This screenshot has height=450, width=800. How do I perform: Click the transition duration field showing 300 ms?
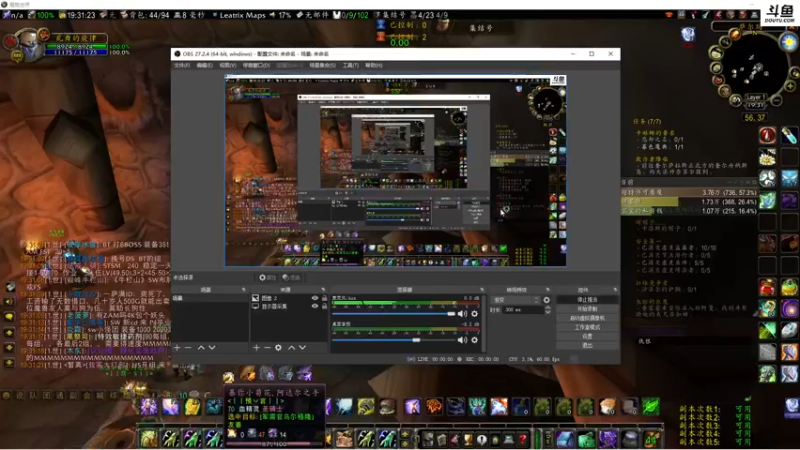522,310
